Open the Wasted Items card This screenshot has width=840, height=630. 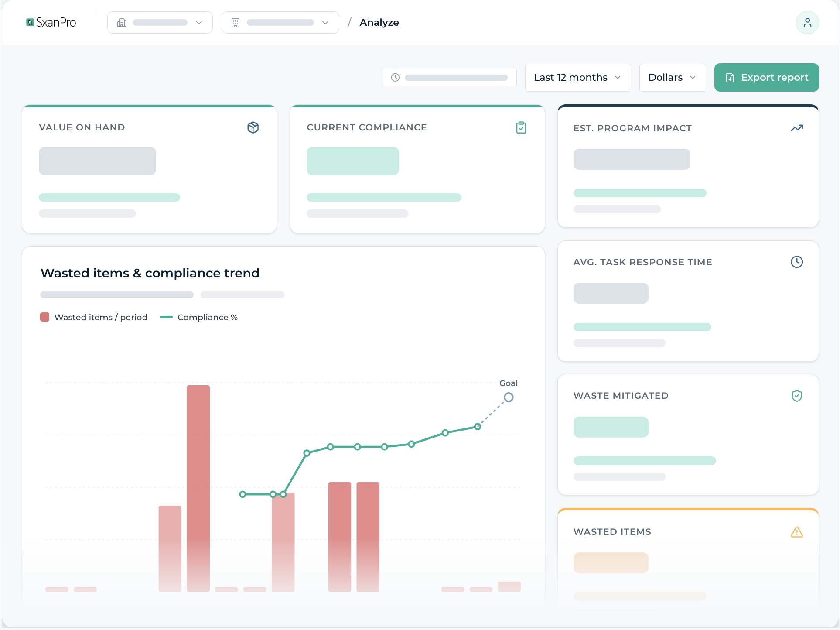[x=688, y=561]
